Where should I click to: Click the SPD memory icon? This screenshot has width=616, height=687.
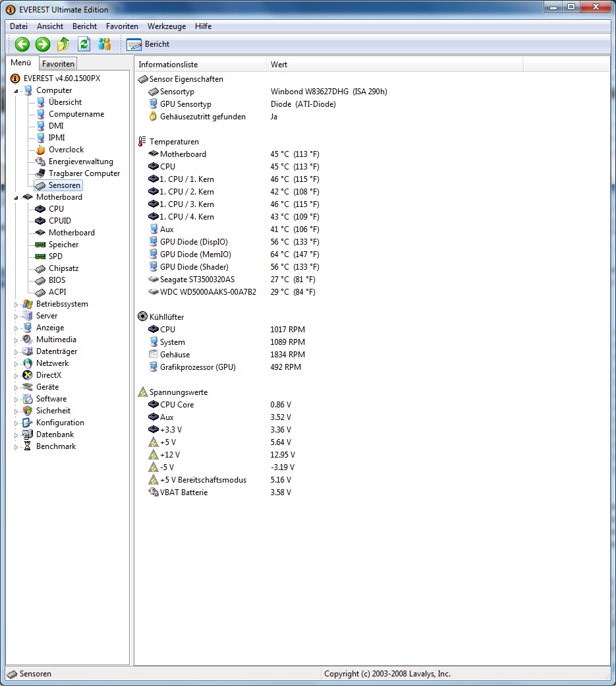tap(40, 256)
